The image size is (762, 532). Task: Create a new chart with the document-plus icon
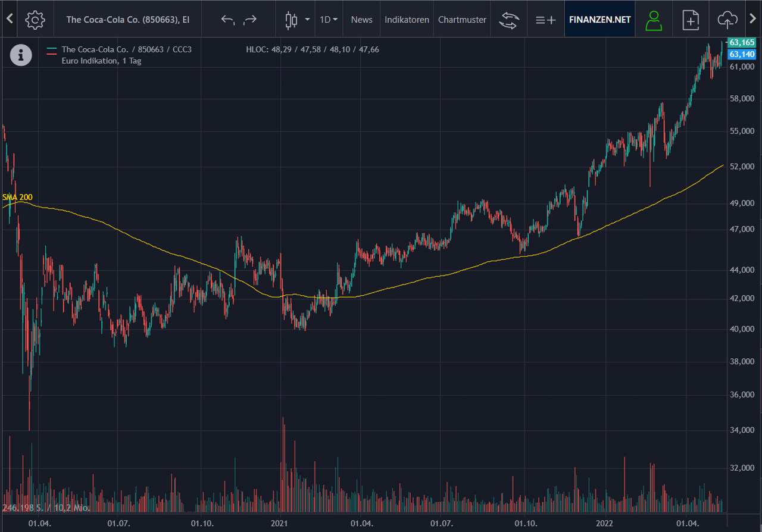[x=691, y=20]
